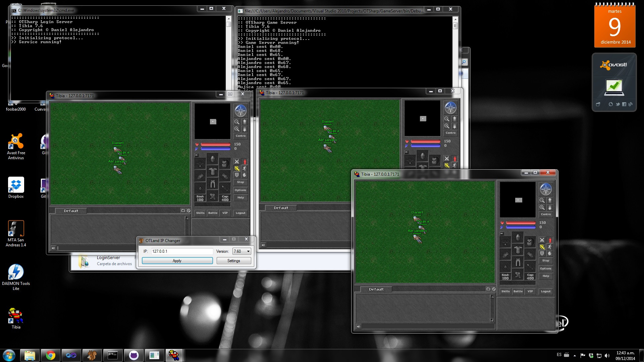Open the Battle panel in leftmost Tibia window

pos(213,213)
